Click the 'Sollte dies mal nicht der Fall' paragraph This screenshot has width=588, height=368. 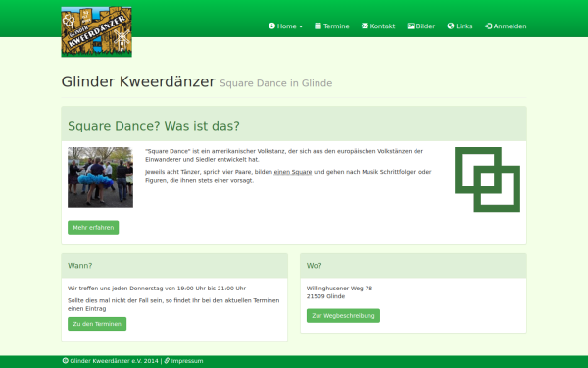tap(173, 304)
